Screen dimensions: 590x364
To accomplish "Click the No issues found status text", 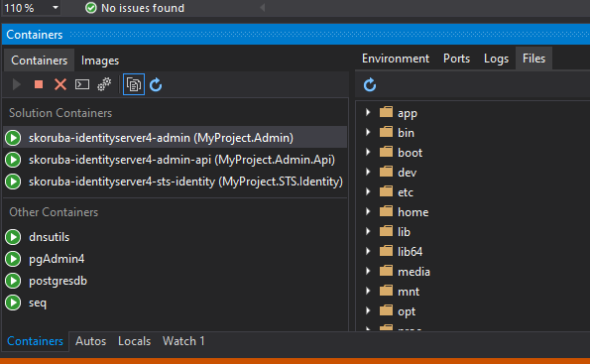I will (143, 8).
